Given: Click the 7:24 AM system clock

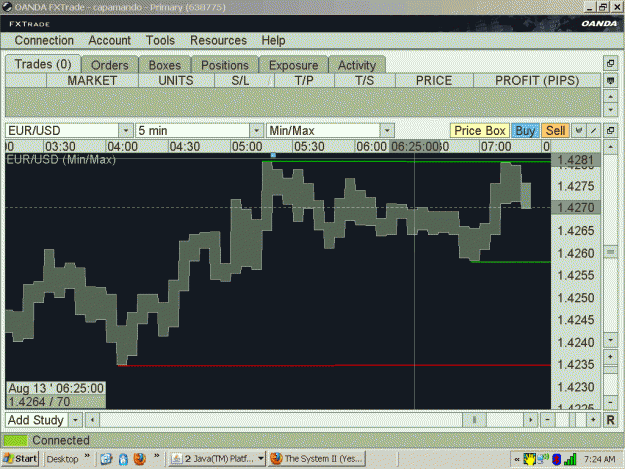Looking at the screenshot, I should coord(599,459).
